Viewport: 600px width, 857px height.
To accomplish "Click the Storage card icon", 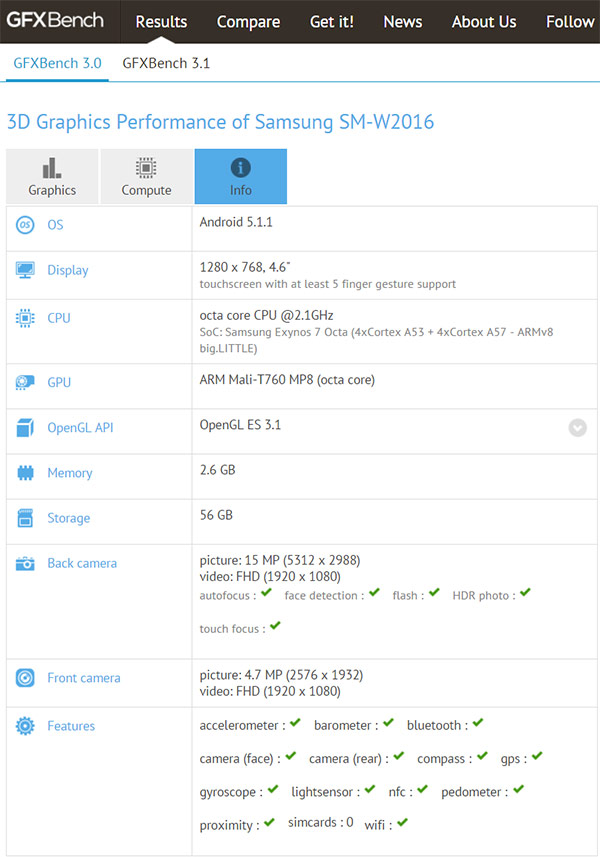I will (25, 518).
